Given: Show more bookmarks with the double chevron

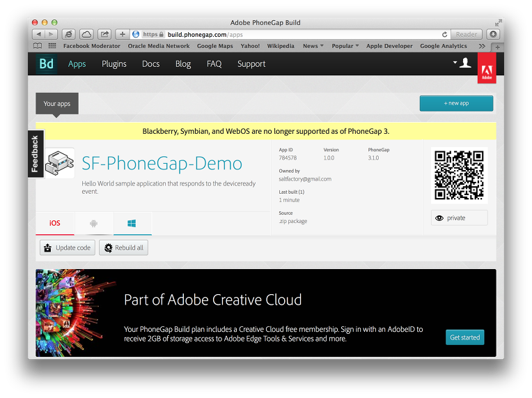Looking at the screenshot, I should pyautogui.click(x=482, y=46).
